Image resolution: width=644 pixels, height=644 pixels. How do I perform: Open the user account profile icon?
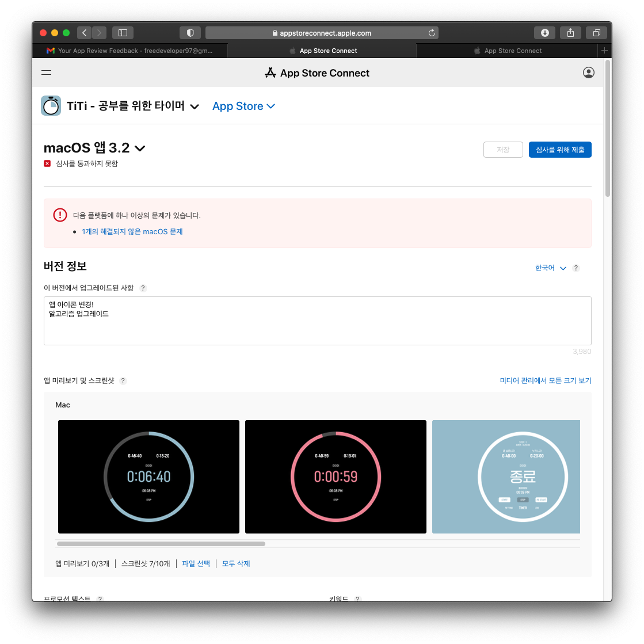588,73
